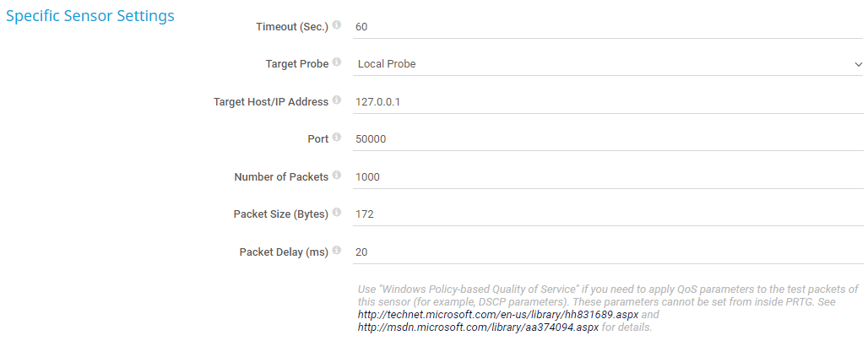Click info icon next to Packet Size (Bytes)
The height and width of the screenshot is (341, 868).
pos(337,213)
